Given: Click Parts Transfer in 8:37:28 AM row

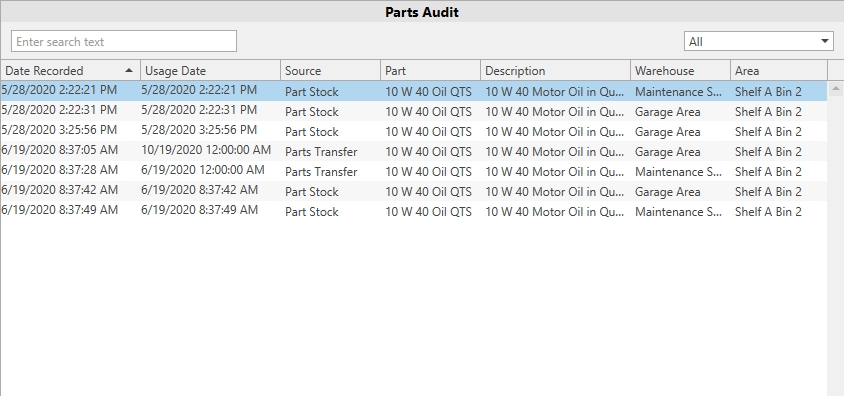Looking at the screenshot, I should 321,172.
